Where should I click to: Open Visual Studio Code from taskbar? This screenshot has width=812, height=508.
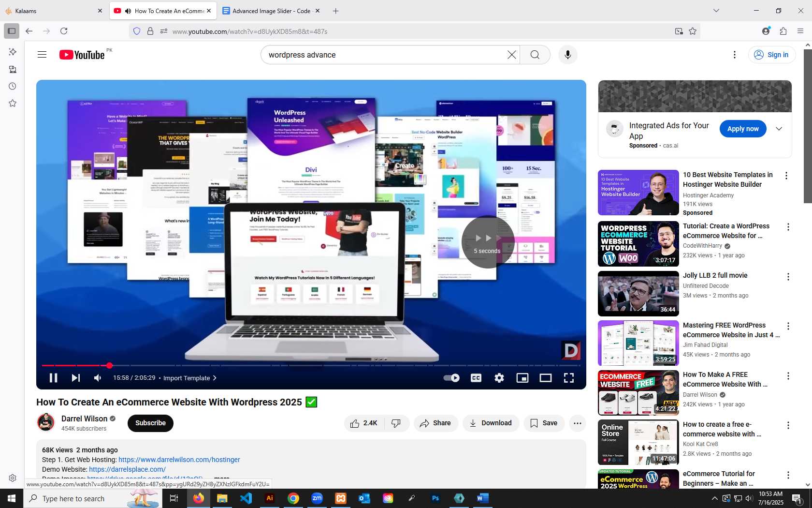[246, 498]
